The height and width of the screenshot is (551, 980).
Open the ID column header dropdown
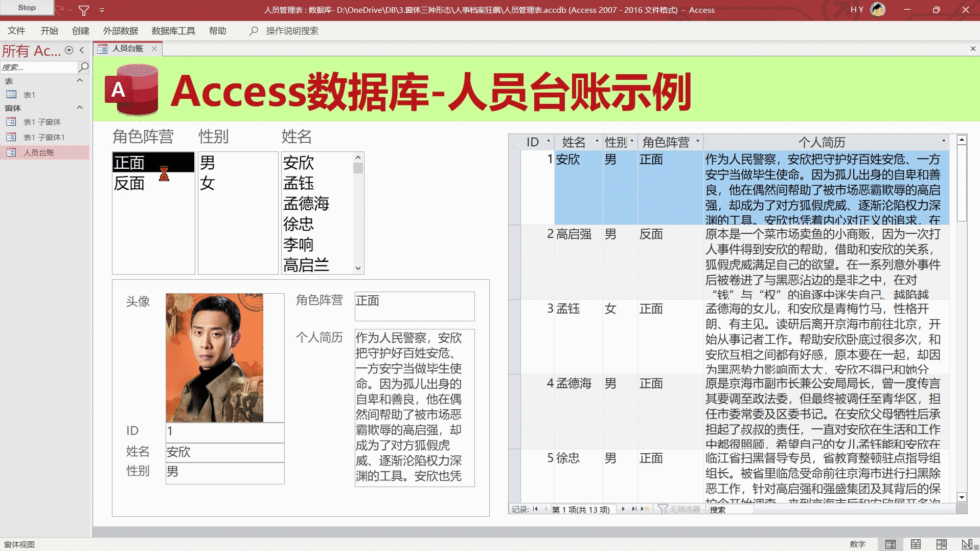pos(548,142)
